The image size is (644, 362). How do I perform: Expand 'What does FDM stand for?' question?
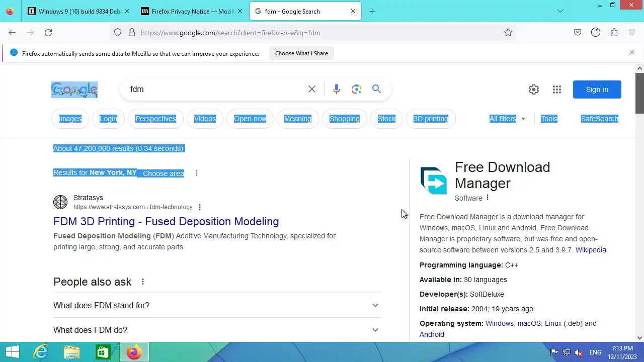(x=217, y=305)
